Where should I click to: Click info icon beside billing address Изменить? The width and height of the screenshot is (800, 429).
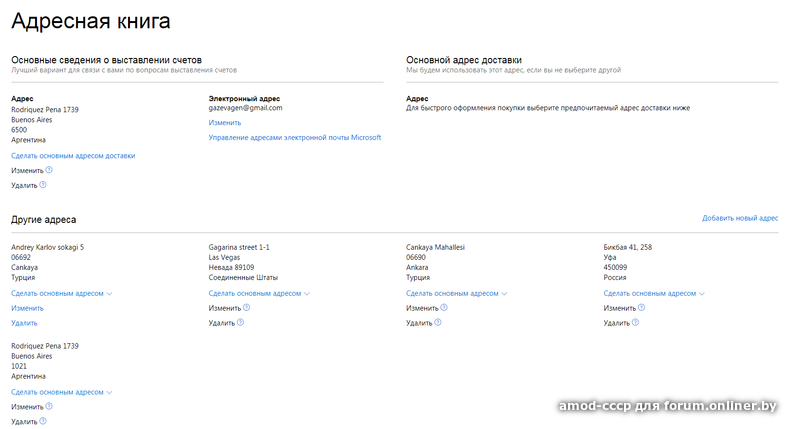pos(49,170)
